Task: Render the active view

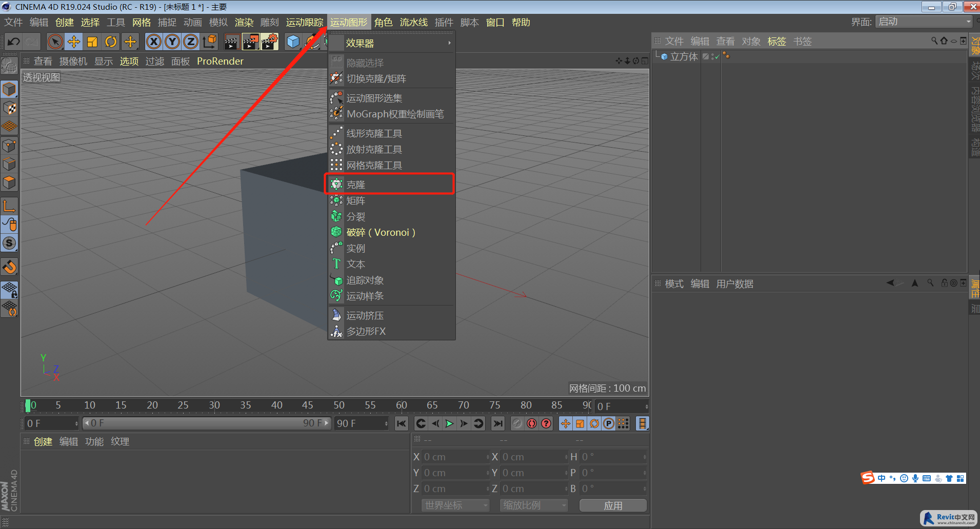Action: [x=232, y=42]
